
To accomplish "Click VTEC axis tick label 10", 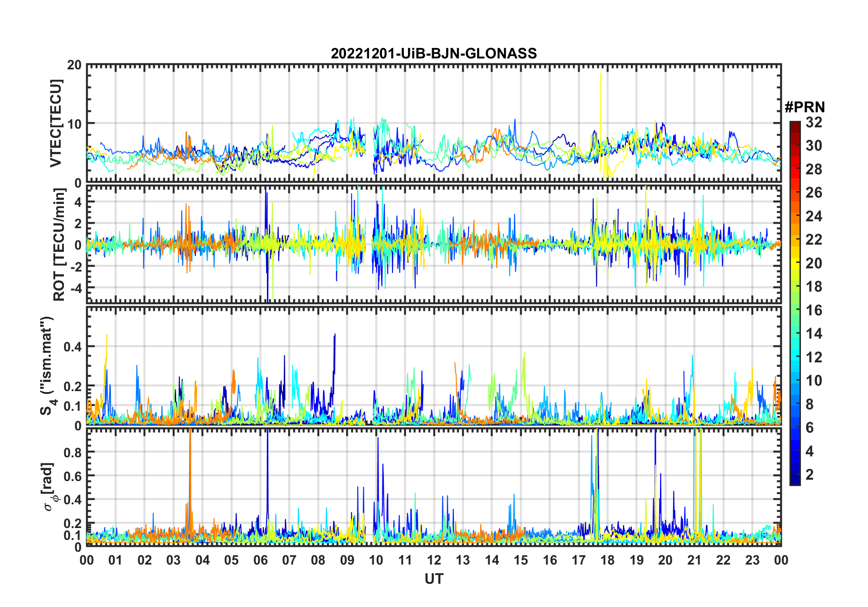I will point(75,124).
